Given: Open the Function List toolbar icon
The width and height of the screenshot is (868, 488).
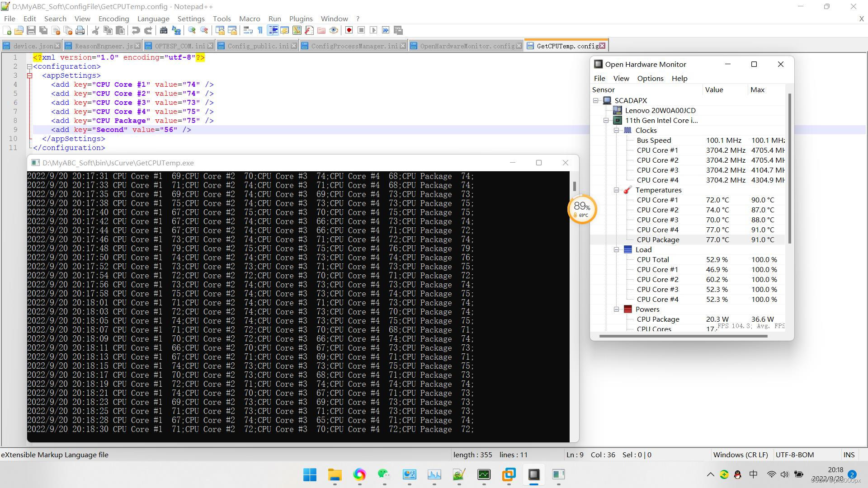Looking at the screenshot, I should (x=309, y=31).
